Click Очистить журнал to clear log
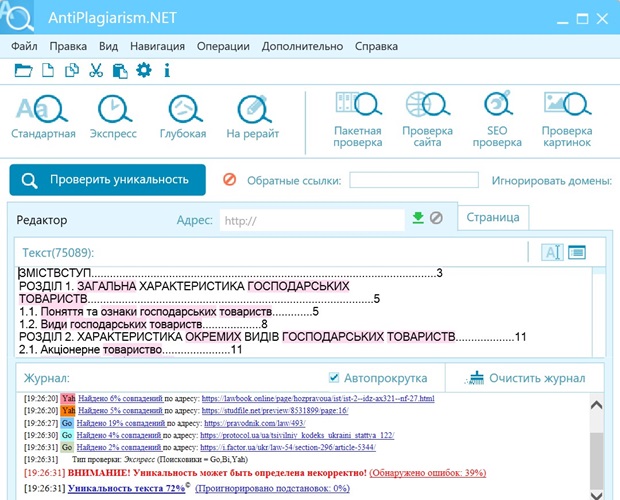620x500 pixels. tap(529, 378)
